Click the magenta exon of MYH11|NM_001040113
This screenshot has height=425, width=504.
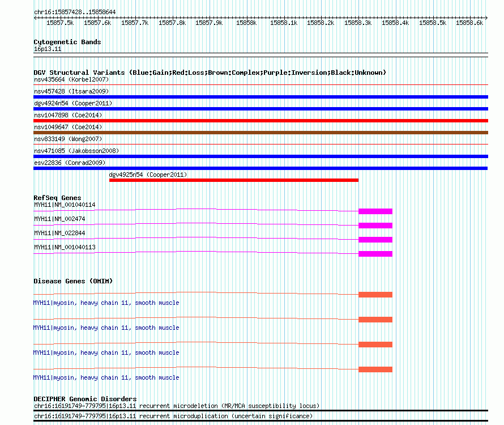[x=375, y=254]
